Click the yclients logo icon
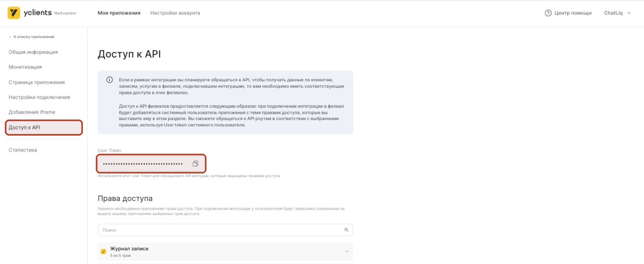 tap(14, 13)
